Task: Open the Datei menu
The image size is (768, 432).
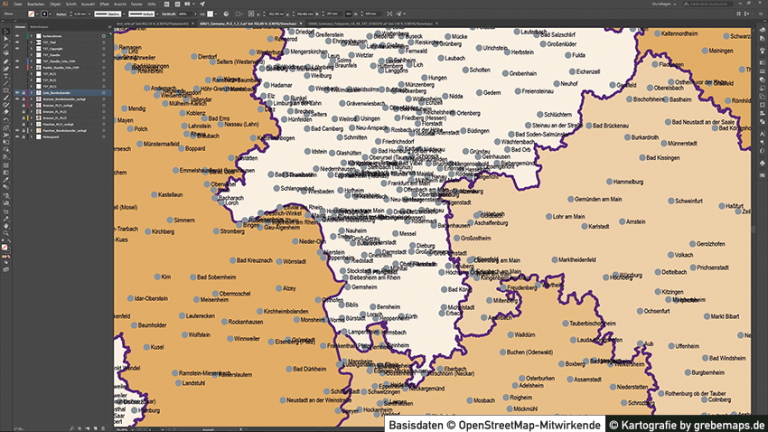Action: [x=19, y=5]
